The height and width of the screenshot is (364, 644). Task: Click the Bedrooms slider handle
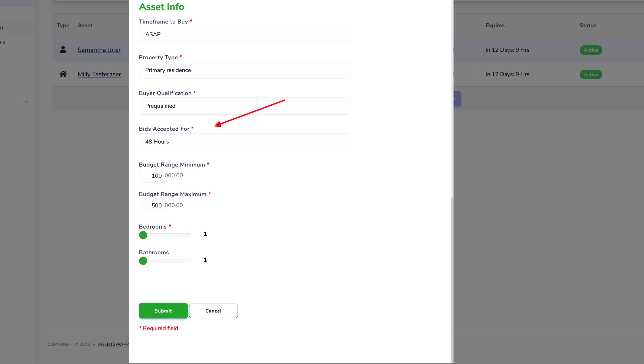point(143,235)
